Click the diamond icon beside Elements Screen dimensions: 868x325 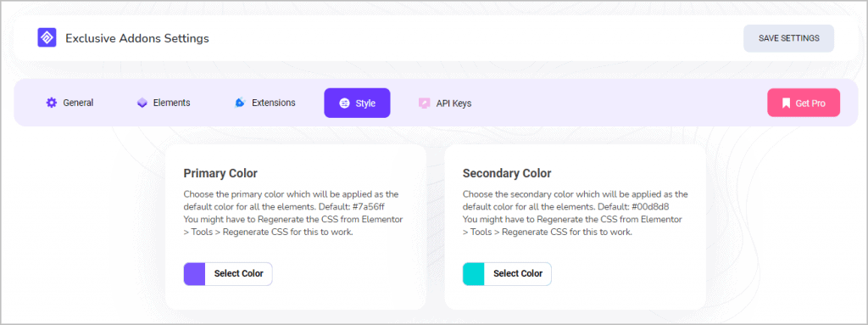tap(142, 103)
